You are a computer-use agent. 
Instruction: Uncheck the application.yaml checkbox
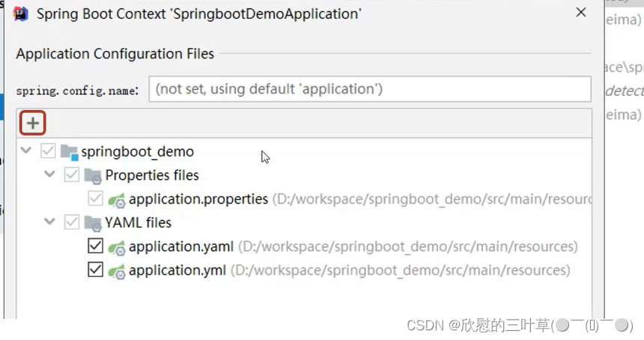(x=95, y=246)
